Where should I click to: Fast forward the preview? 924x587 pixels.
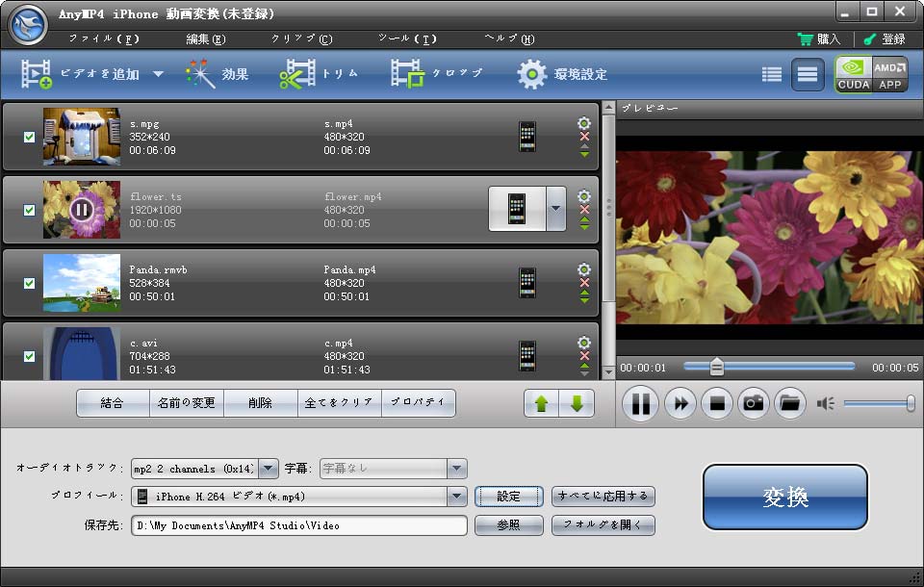[680, 404]
